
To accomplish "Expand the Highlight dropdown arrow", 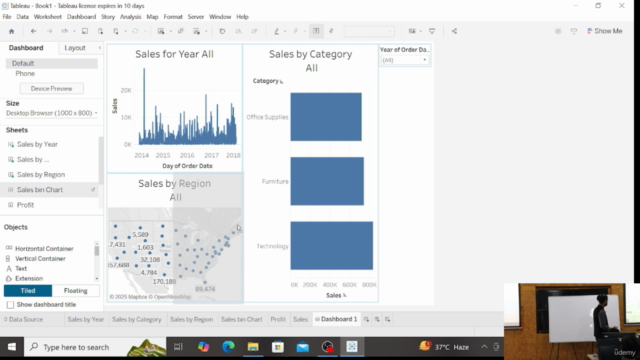I will click(285, 31).
